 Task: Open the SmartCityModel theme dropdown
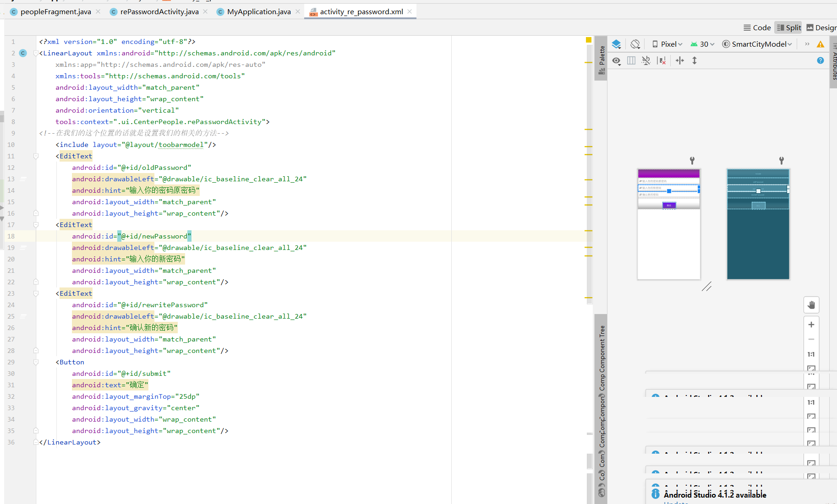click(757, 44)
